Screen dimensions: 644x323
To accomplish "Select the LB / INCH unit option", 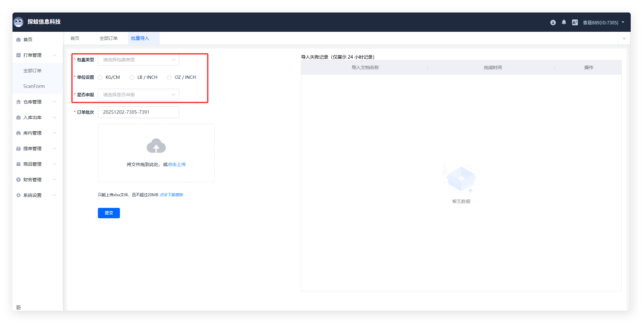I will tap(132, 78).
